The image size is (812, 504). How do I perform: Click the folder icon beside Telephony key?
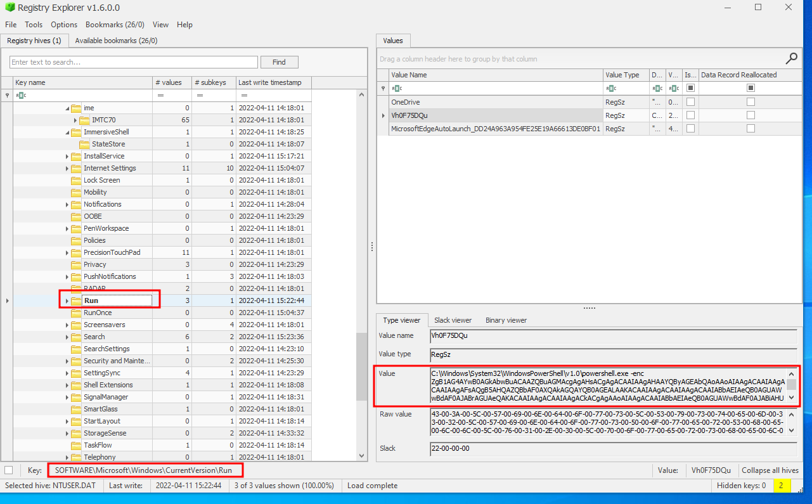point(76,457)
